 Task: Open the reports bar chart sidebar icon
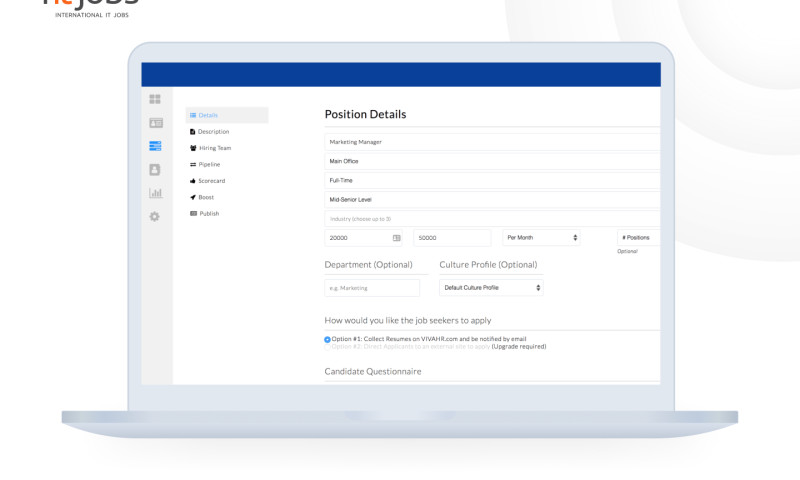156,193
